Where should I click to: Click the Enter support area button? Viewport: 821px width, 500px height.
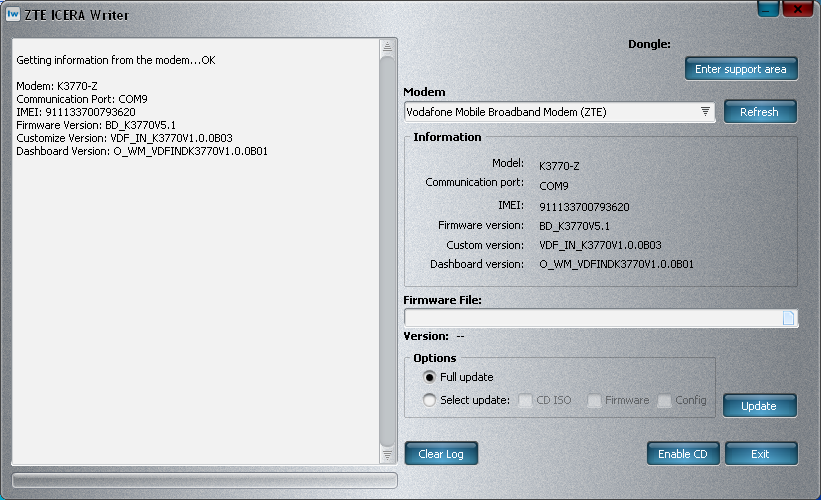coord(741,69)
